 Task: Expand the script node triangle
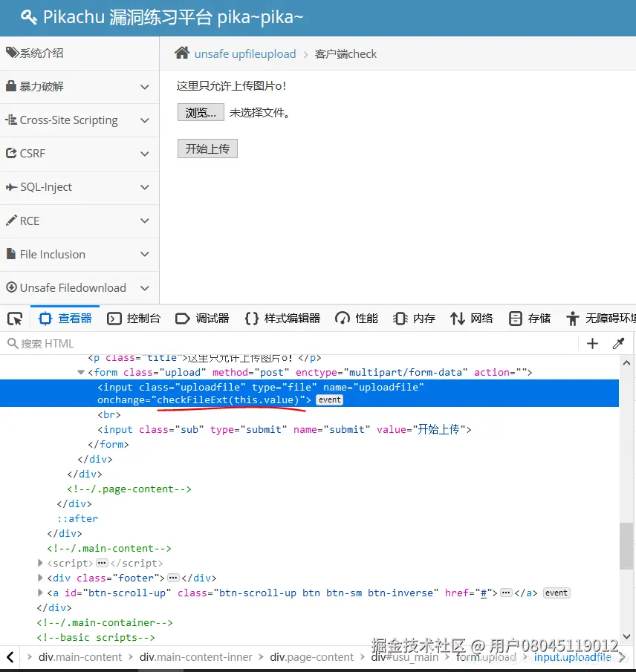point(40,563)
